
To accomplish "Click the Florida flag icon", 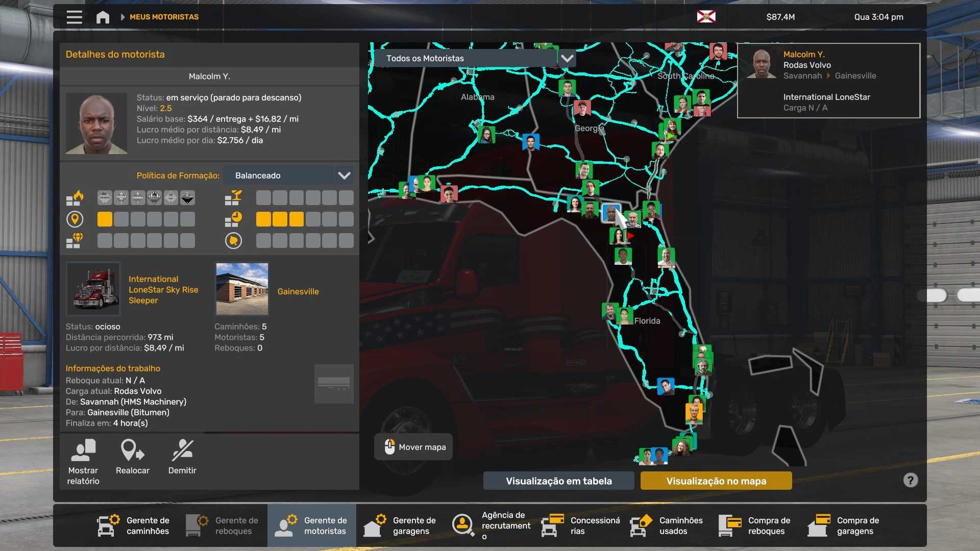I will [706, 17].
